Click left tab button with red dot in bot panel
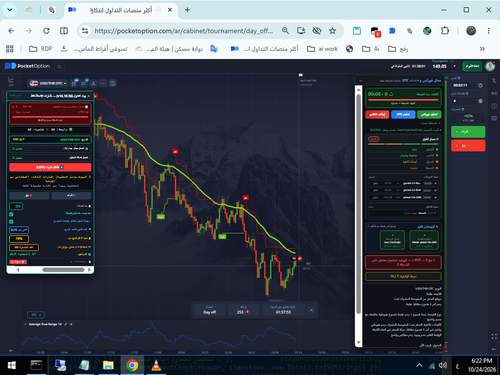 point(29,195)
